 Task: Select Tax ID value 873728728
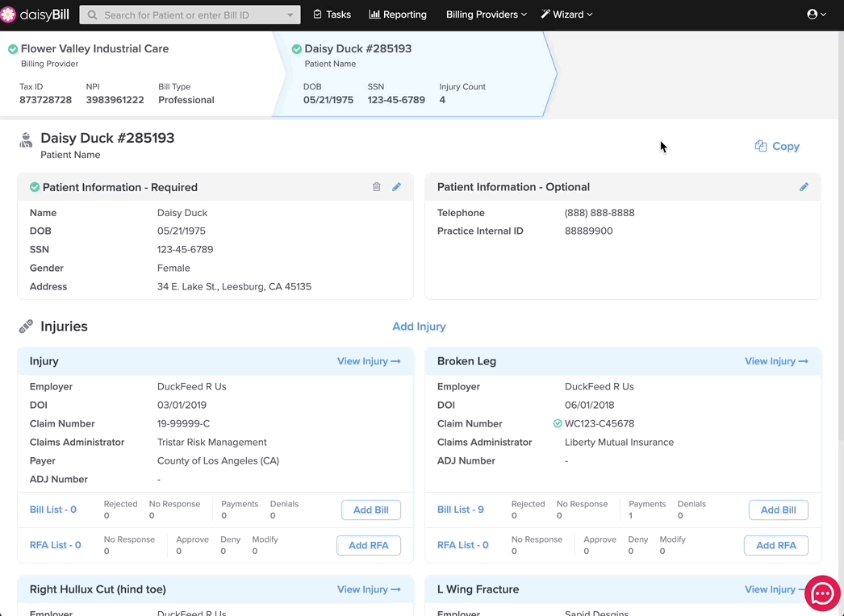coord(46,100)
